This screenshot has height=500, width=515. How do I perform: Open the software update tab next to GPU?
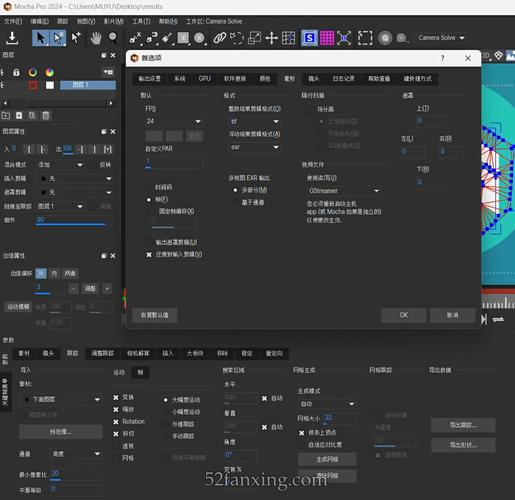(235, 79)
